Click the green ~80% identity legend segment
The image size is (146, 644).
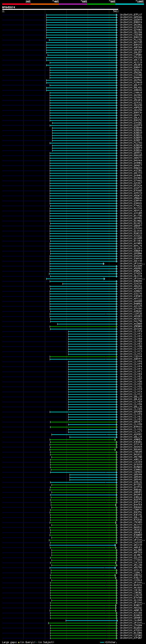click(x=101, y=4)
